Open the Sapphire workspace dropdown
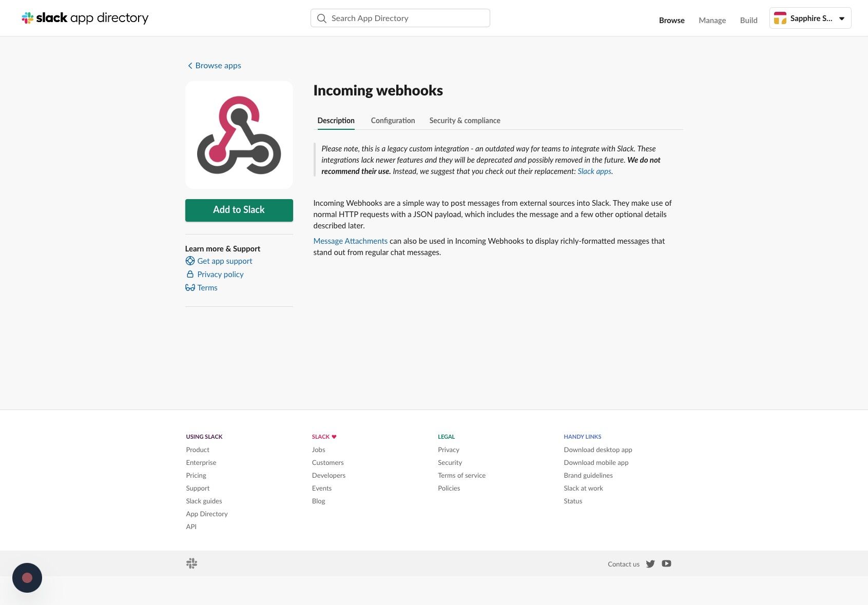868x605 pixels. tap(810, 18)
